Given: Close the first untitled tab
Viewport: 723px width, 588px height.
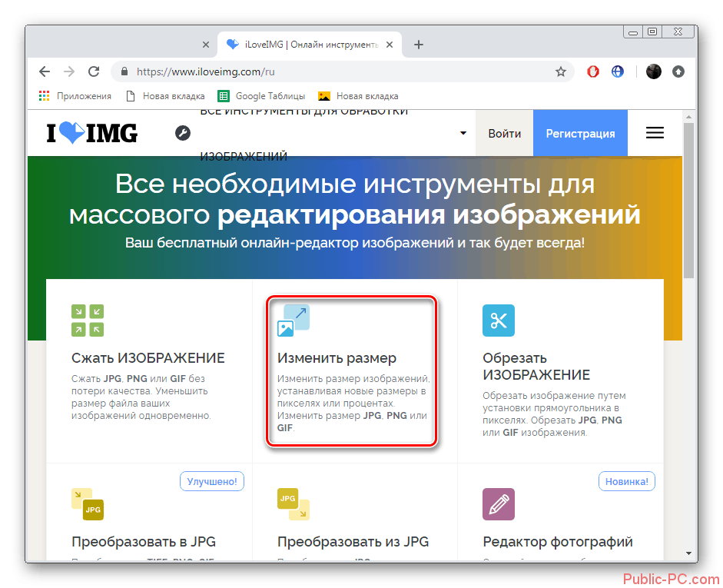Looking at the screenshot, I should tap(206, 45).
